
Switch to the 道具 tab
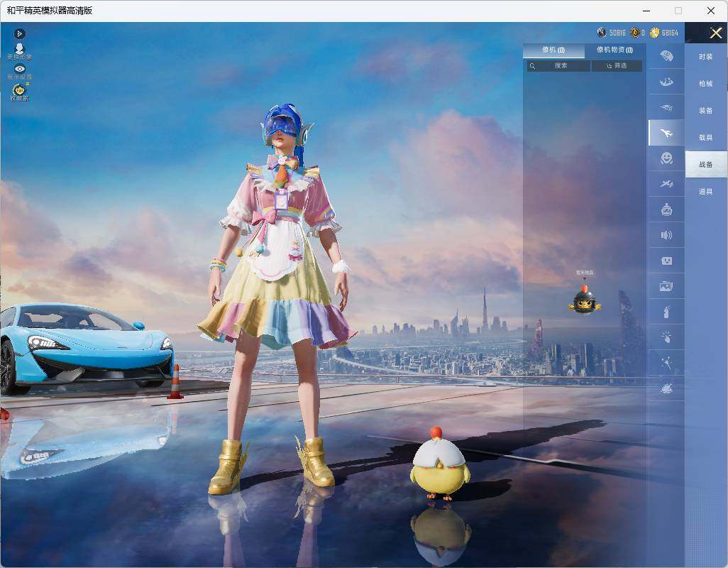[x=706, y=192]
